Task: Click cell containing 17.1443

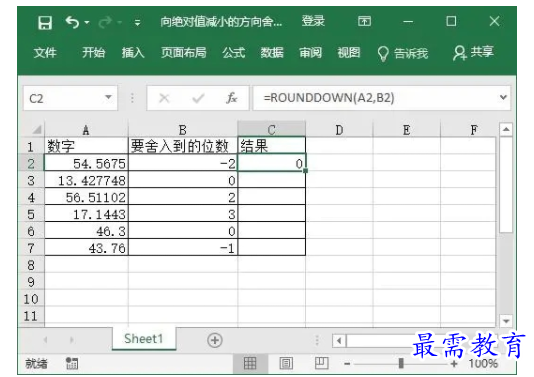Action: [x=86, y=214]
